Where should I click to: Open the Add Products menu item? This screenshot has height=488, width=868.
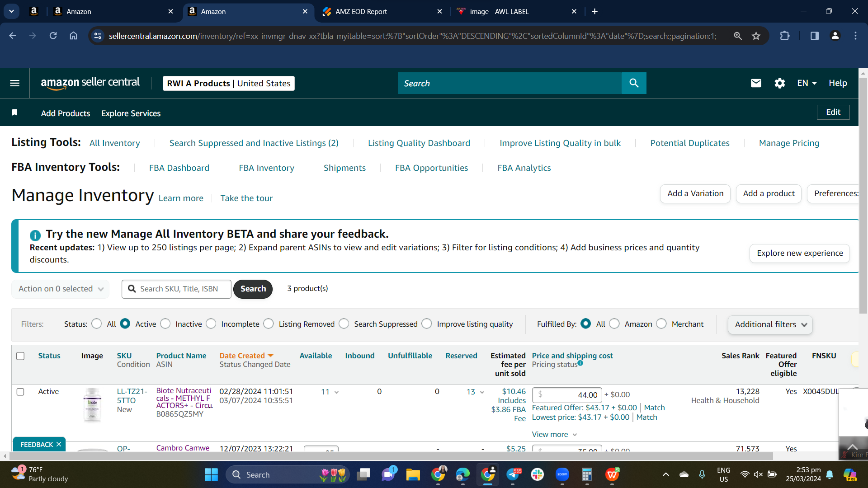point(66,113)
